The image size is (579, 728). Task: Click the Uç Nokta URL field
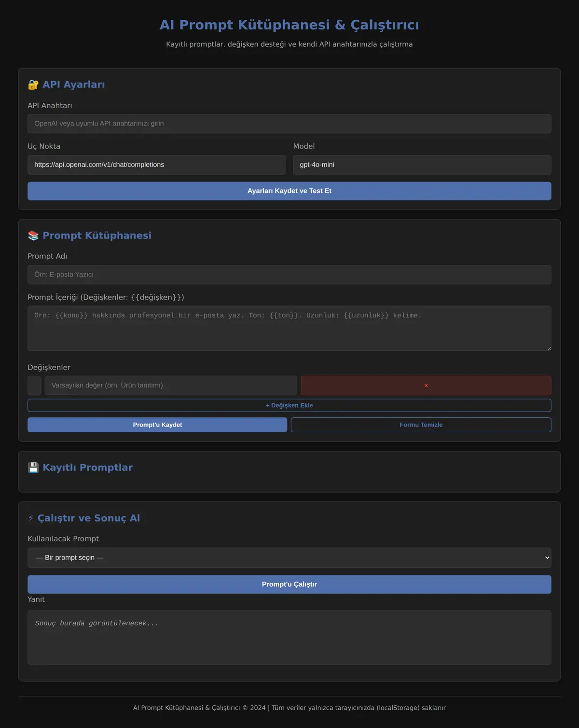point(157,165)
